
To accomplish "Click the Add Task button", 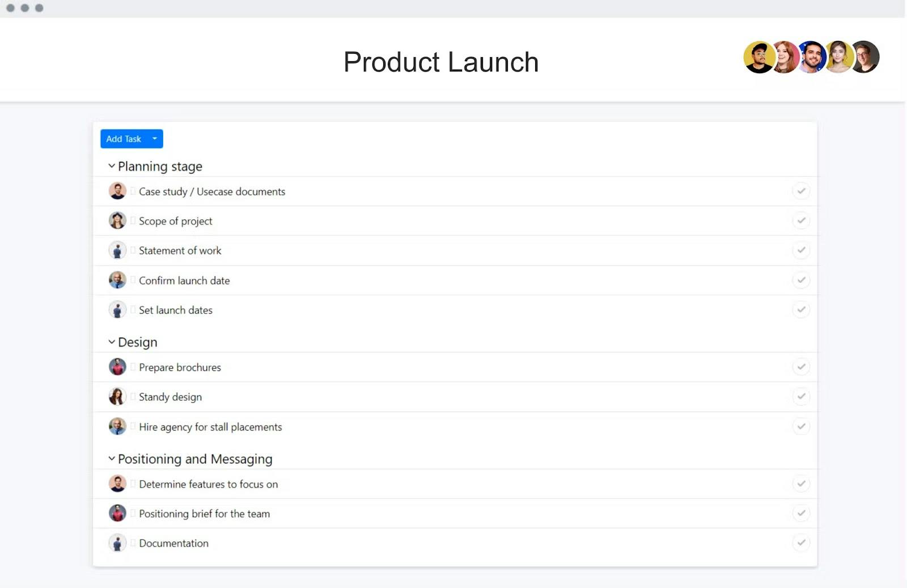I will coord(124,139).
